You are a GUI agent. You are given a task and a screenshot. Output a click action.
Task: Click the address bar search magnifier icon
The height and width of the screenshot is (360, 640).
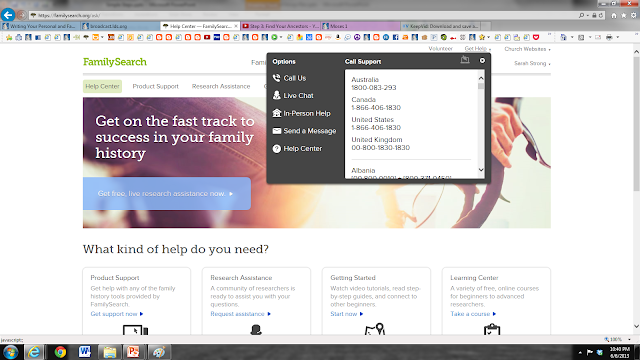pos(581,16)
